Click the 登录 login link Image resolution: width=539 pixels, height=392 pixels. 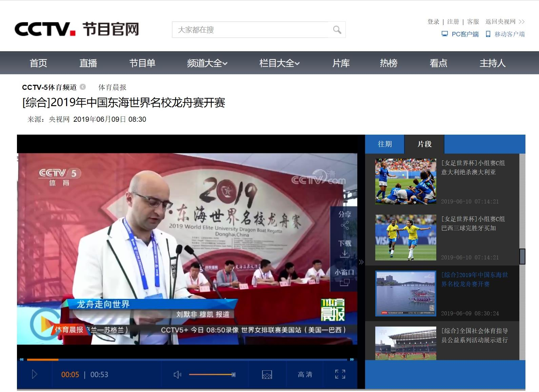[433, 22]
